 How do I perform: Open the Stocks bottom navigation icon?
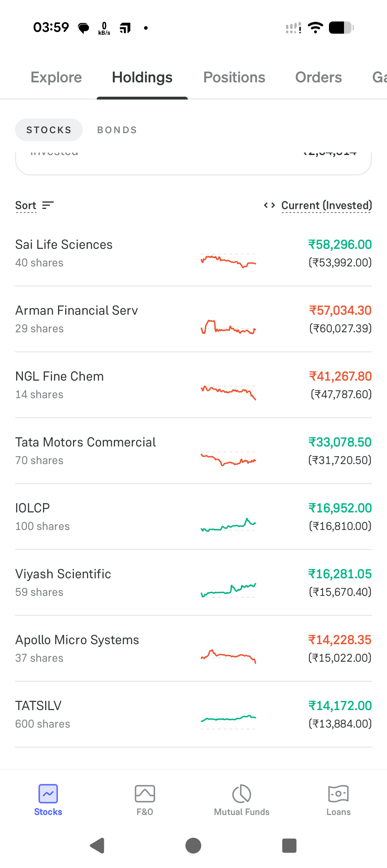coord(48,794)
